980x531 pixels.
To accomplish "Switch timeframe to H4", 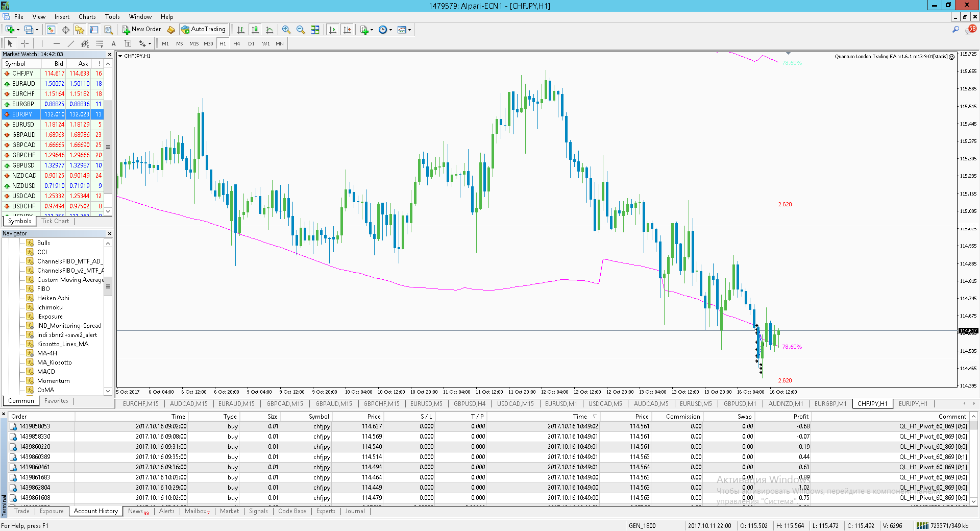I will pyautogui.click(x=237, y=43).
